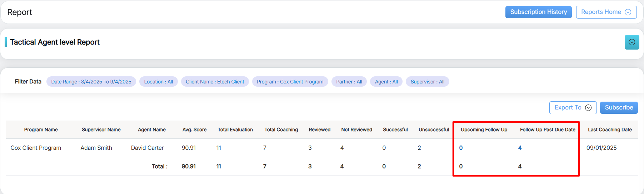Click the Partner : All filter chip
Image resolution: width=644 pixels, height=194 pixels.
point(349,82)
